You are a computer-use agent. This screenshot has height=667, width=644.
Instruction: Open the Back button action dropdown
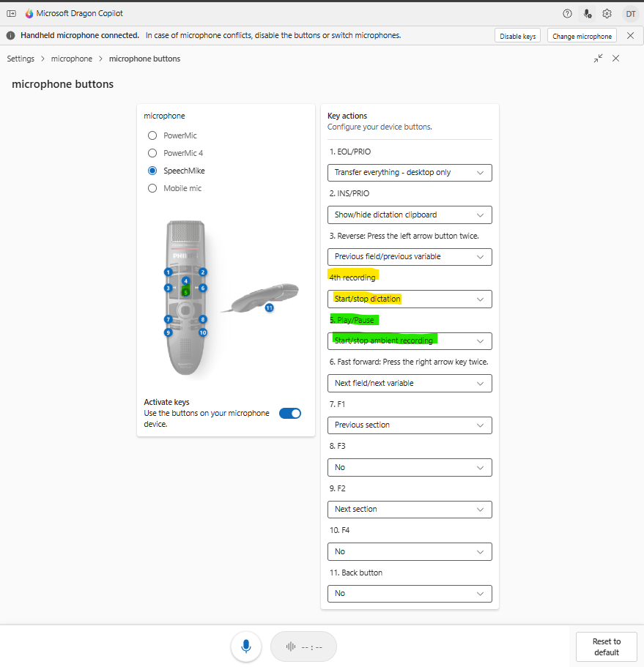[x=410, y=594]
